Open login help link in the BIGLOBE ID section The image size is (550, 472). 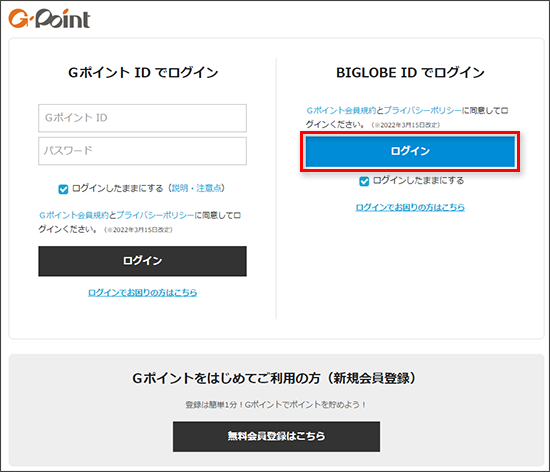click(410, 207)
